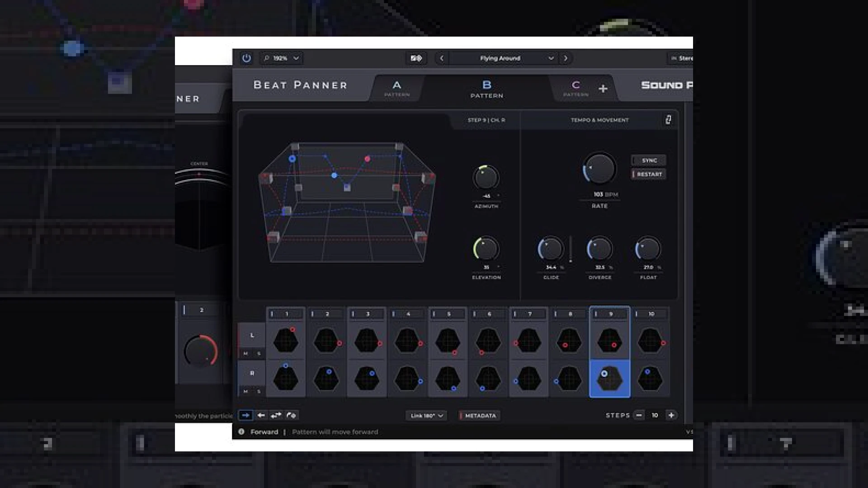This screenshot has height=488, width=868.
Task: Open the Link 180° dropdown
Action: (x=426, y=416)
